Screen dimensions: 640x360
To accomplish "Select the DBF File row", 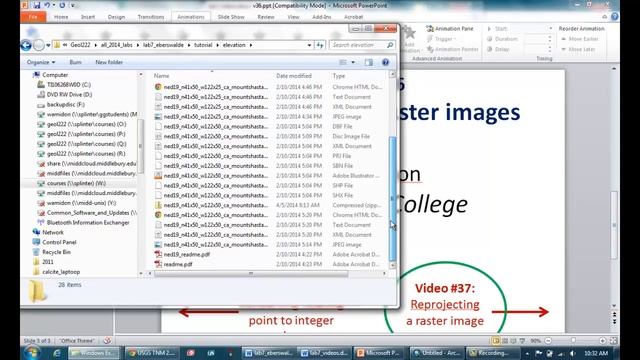I will 269,126.
